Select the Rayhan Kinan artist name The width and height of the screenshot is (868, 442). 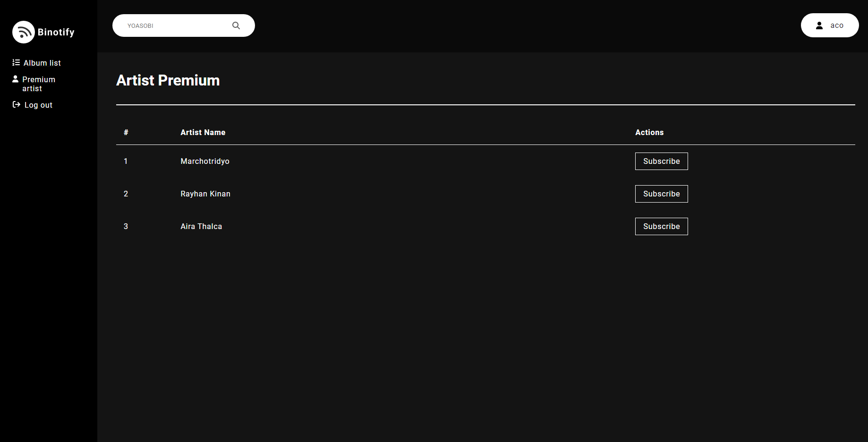click(x=205, y=194)
